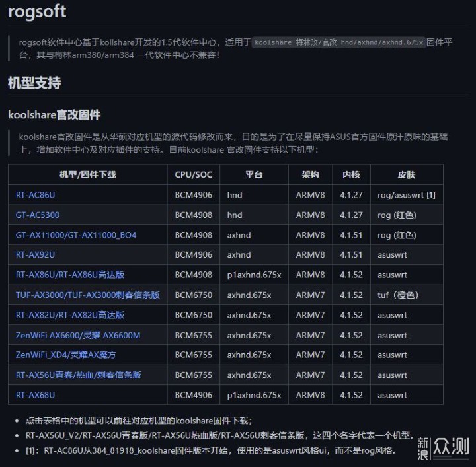Click the rogsoft page heading
This screenshot has width=476, height=467.
[37, 11]
